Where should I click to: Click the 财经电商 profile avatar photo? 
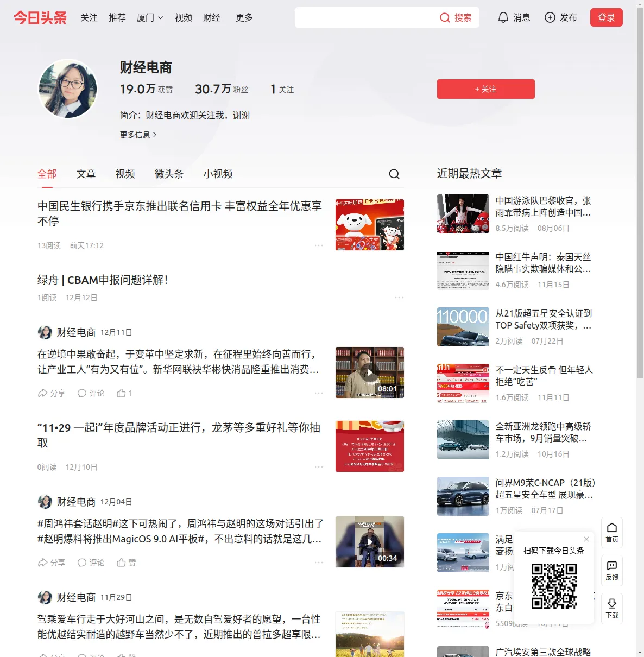68,89
